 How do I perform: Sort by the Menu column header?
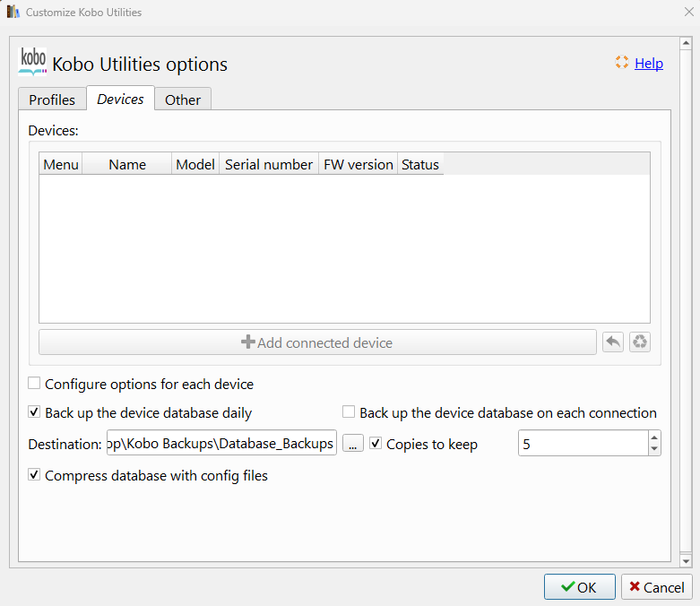pos(61,164)
